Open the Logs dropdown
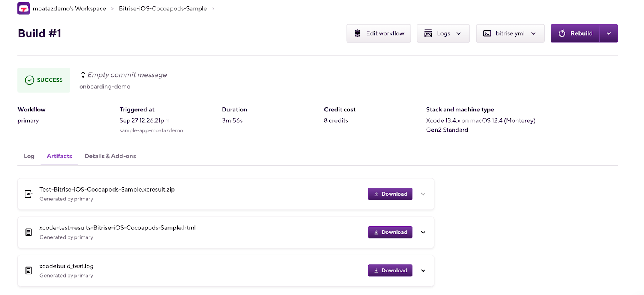Viewport: 644px width, 295px height. click(443, 33)
